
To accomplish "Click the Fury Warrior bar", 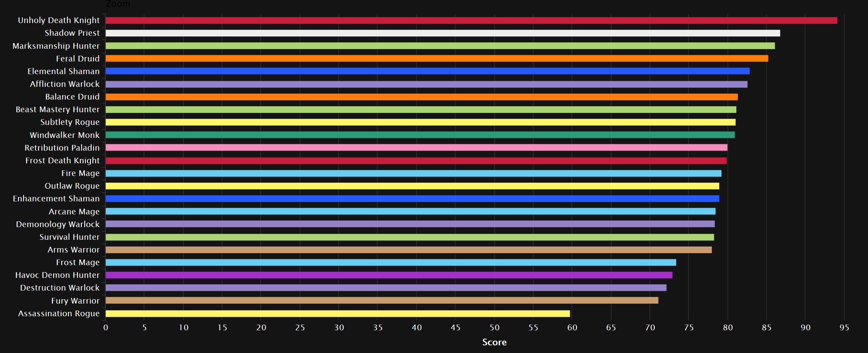I will pyautogui.click(x=382, y=301).
